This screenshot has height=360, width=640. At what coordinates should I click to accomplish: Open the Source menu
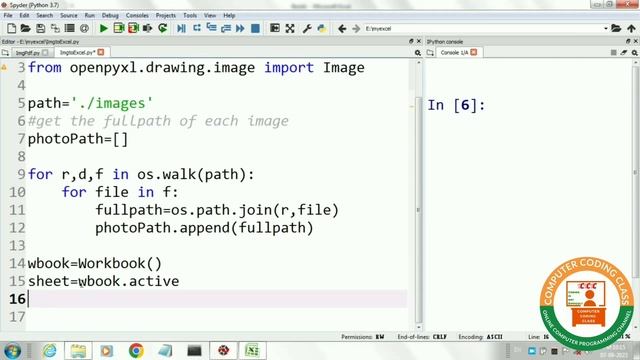click(x=69, y=16)
